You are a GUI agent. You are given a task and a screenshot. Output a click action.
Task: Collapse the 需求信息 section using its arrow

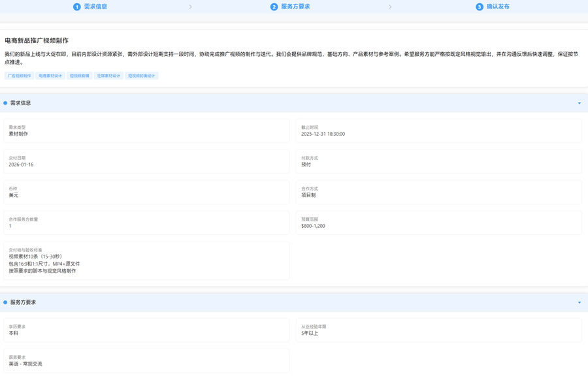coord(579,103)
